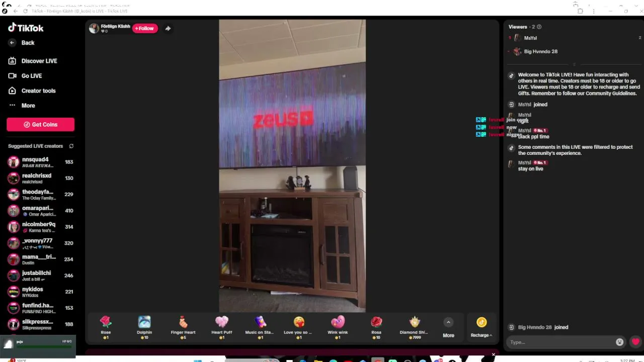Open _vonnyy777's suggested live stream

(x=40, y=243)
